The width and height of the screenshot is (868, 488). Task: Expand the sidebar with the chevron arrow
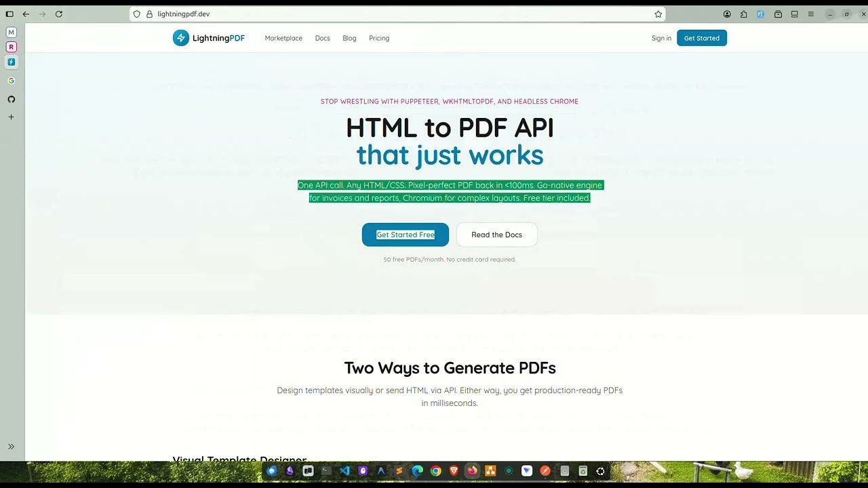point(11,446)
